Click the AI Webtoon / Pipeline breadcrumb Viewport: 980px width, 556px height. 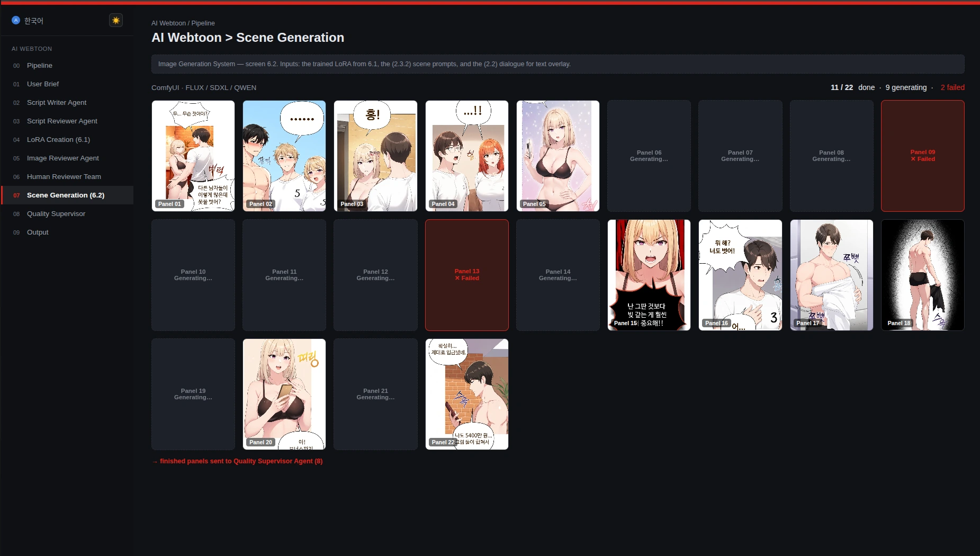[x=183, y=23]
